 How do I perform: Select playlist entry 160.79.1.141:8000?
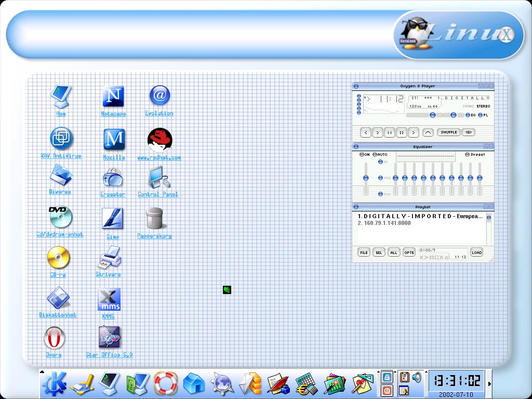(x=384, y=223)
